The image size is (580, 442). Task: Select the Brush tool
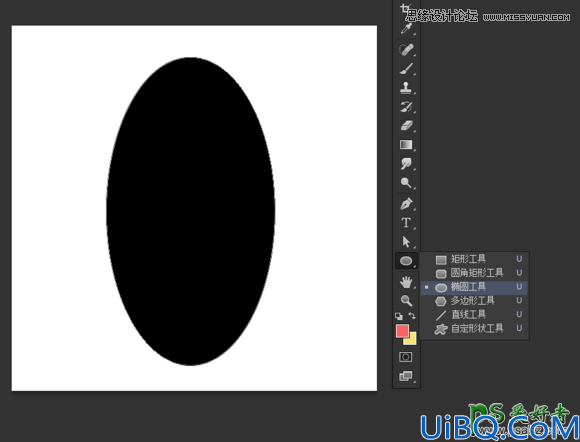[406, 69]
